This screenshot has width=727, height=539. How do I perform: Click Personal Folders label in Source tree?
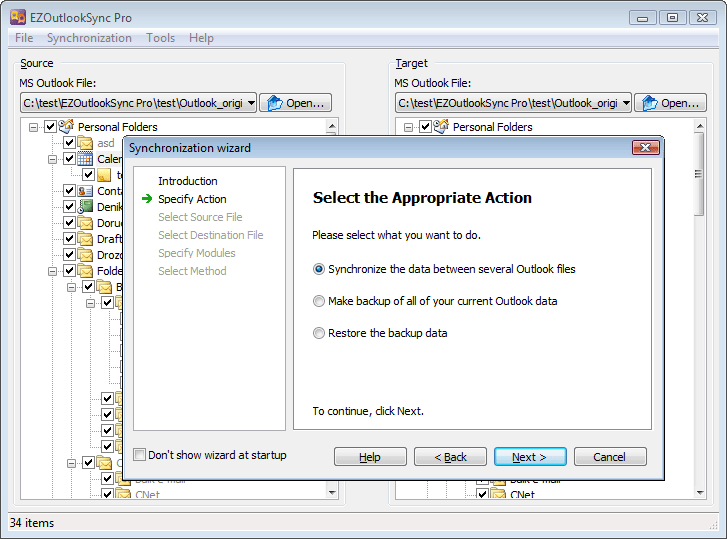click(x=117, y=127)
